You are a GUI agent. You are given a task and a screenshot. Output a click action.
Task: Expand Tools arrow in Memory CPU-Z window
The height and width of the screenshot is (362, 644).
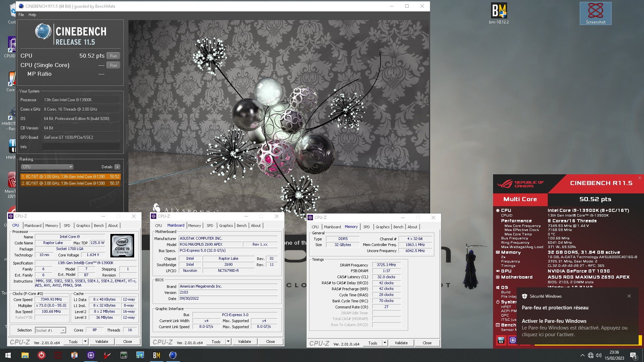point(385,343)
